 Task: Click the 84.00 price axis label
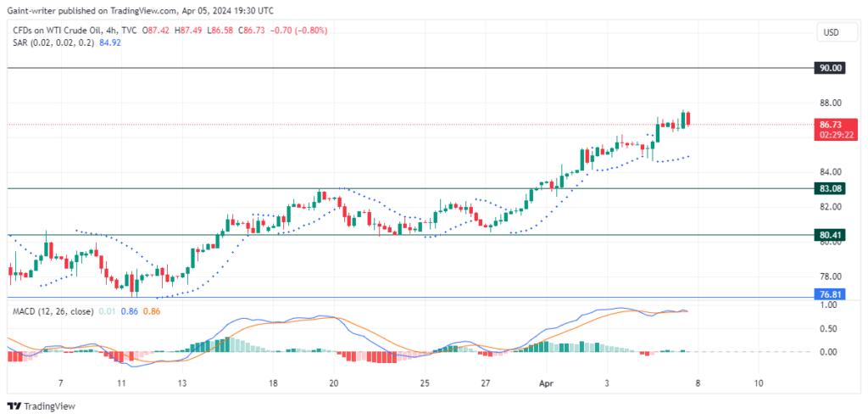(831, 172)
